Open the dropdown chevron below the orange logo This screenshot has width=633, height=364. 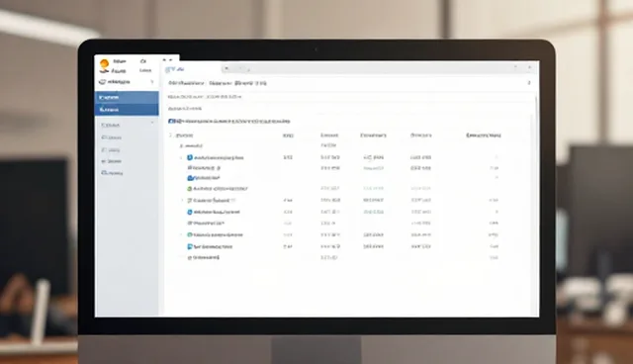[x=152, y=82]
